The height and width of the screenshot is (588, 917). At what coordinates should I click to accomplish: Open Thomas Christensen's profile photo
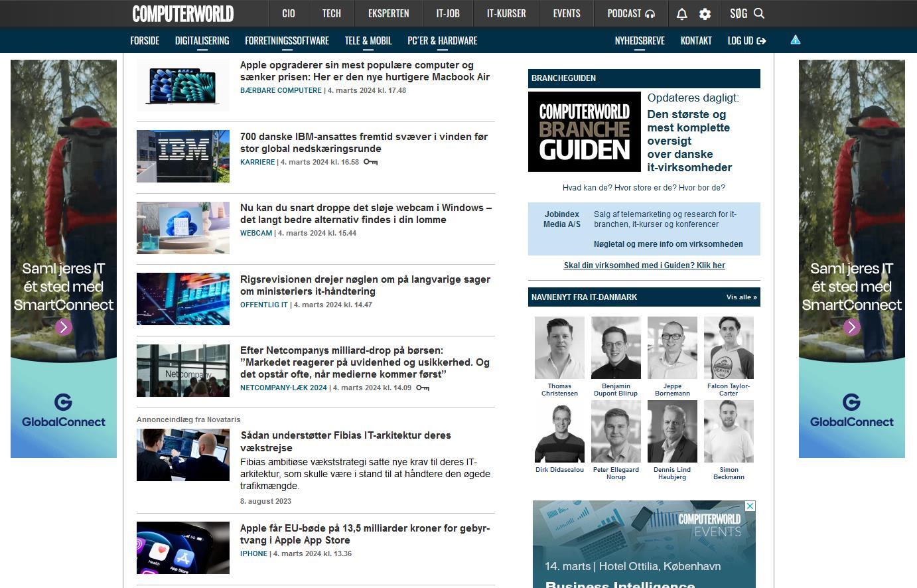(x=560, y=348)
